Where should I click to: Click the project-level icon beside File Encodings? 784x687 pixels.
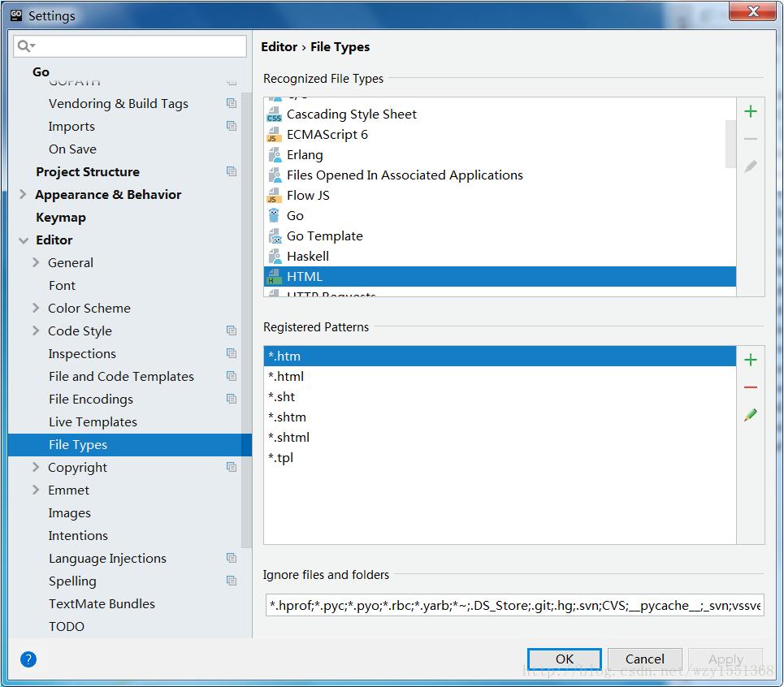point(231,399)
